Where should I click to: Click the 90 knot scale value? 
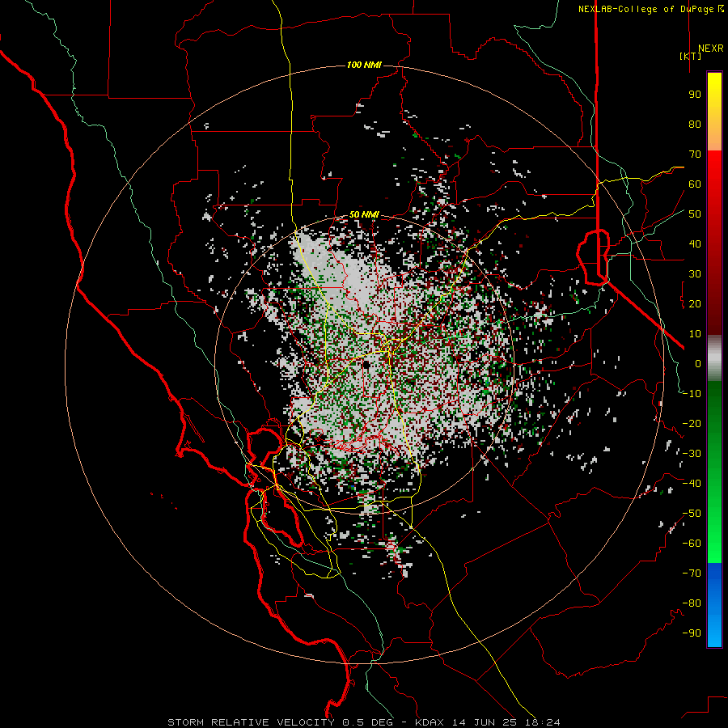(695, 95)
